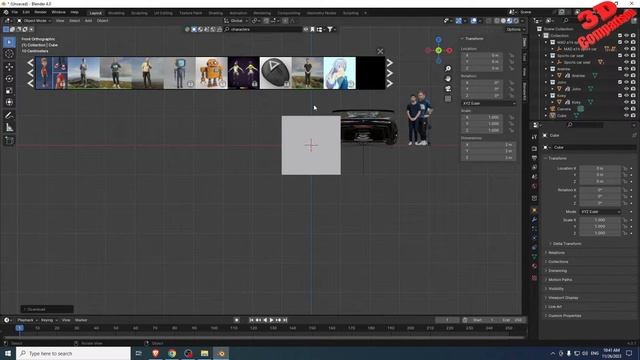Viewport: 640px width, 360px height.
Task: Toggle the camera view icon
Action: pos(448,89)
